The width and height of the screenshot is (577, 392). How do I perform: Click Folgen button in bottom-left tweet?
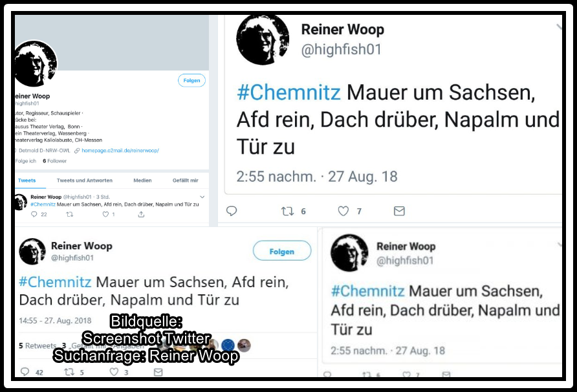pos(282,250)
